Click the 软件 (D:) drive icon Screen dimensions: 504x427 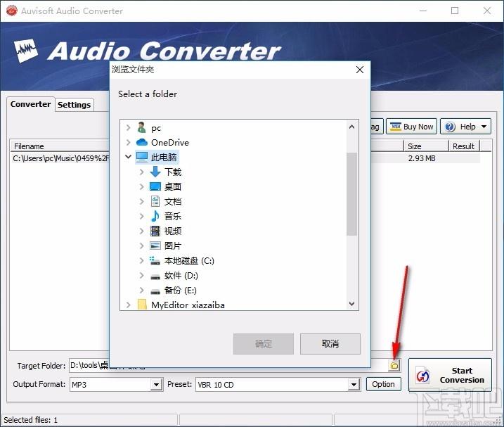(x=155, y=276)
